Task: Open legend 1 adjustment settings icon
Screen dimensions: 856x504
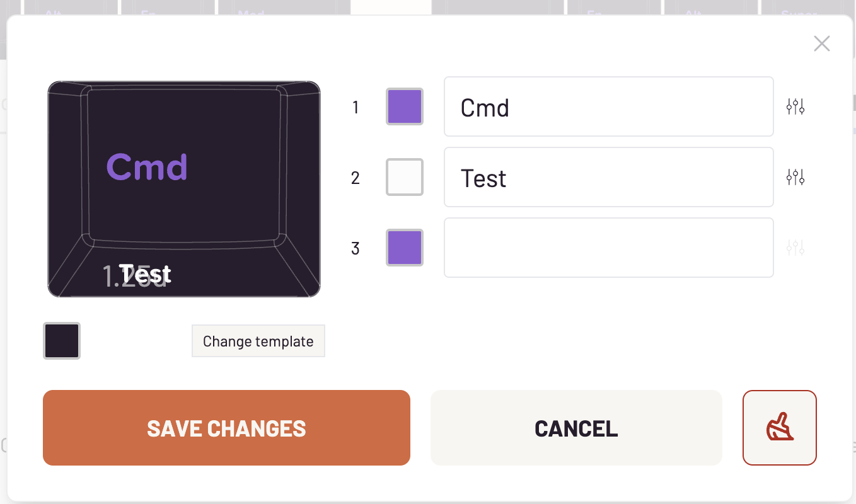Action: coord(795,107)
